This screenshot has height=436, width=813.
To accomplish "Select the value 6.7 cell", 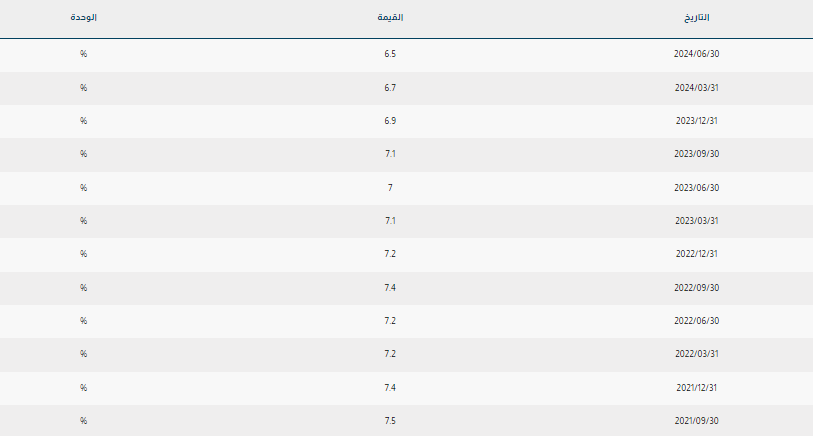I will 390,87.
